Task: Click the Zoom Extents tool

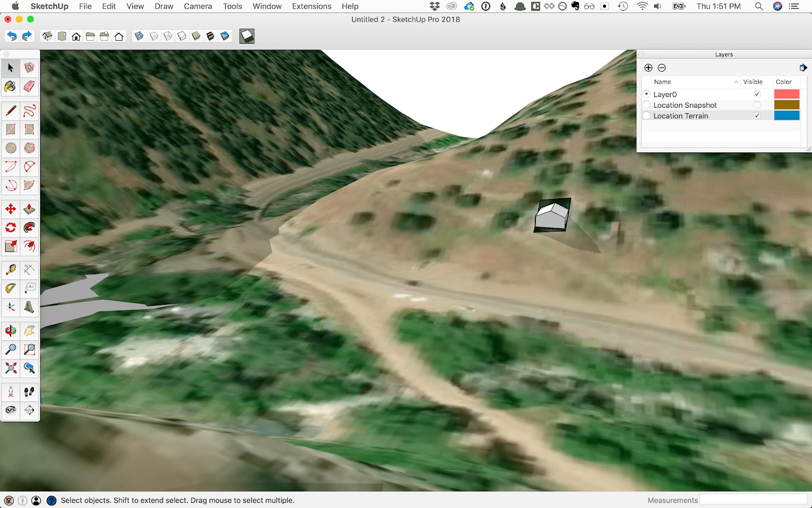Action: click(x=11, y=368)
